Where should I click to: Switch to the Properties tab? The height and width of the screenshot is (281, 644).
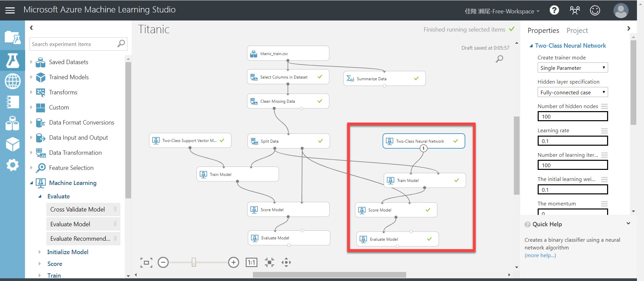pos(543,31)
